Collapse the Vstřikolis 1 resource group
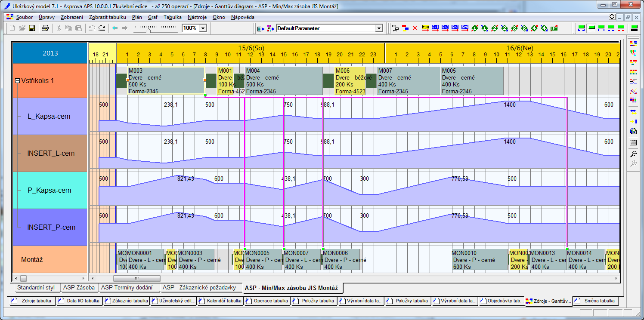Screen dimensions: 644x320 [x=17, y=80]
